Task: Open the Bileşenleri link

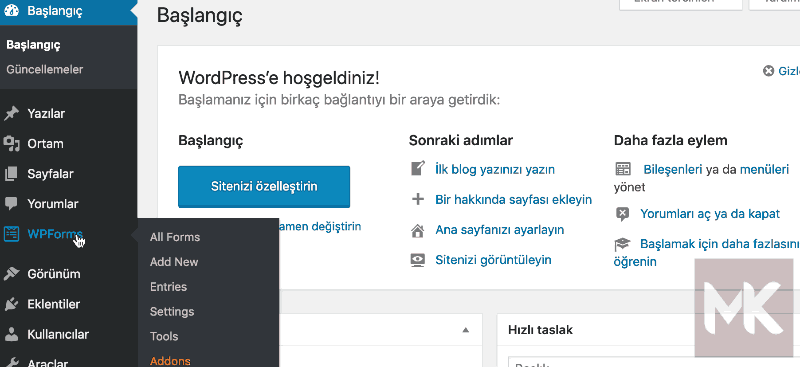Action: point(673,169)
